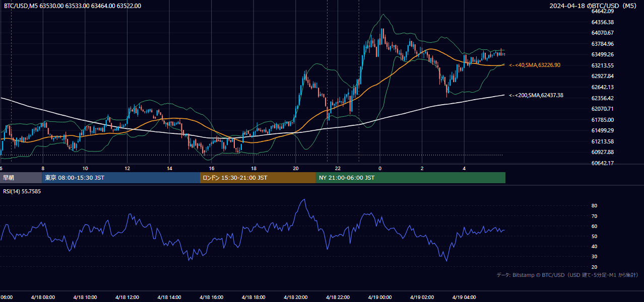Image resolution: width=644 pixels, height=302 pixels.
Task: Click RSI scale value 70
Action: tap(594, 216)
